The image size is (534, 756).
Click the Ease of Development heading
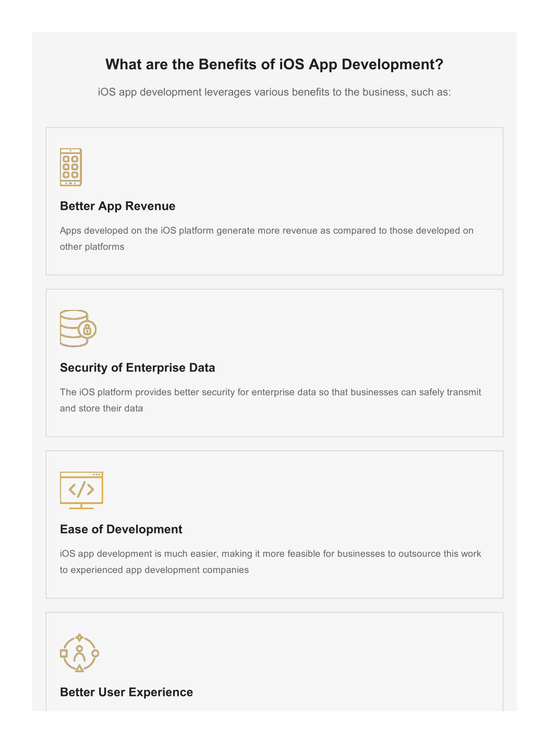[x=121, y=530]
